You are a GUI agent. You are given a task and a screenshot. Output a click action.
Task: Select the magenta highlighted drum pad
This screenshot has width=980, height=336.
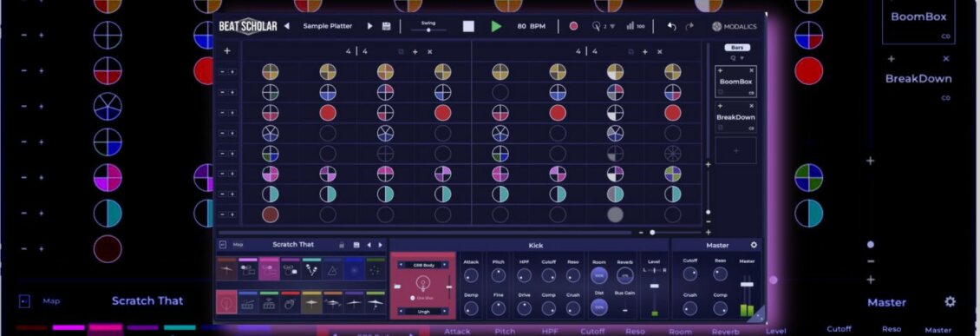coord(269,269)
